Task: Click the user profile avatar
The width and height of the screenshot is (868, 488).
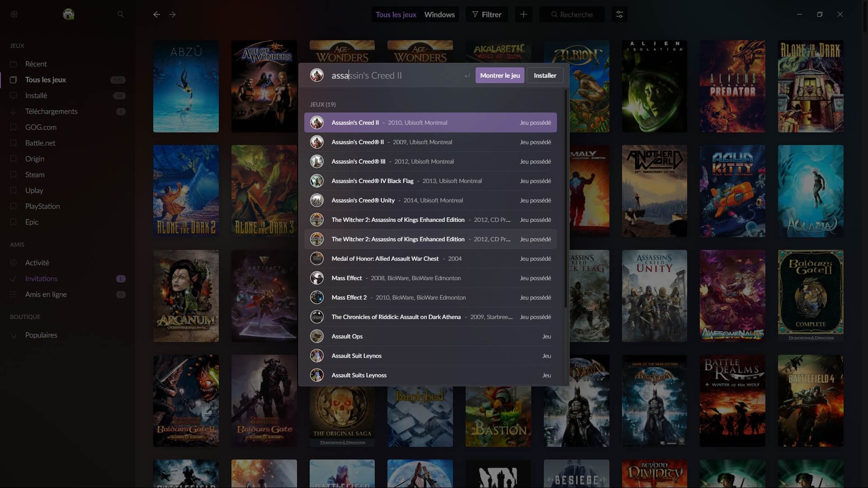Action: (x=68, y=14)
